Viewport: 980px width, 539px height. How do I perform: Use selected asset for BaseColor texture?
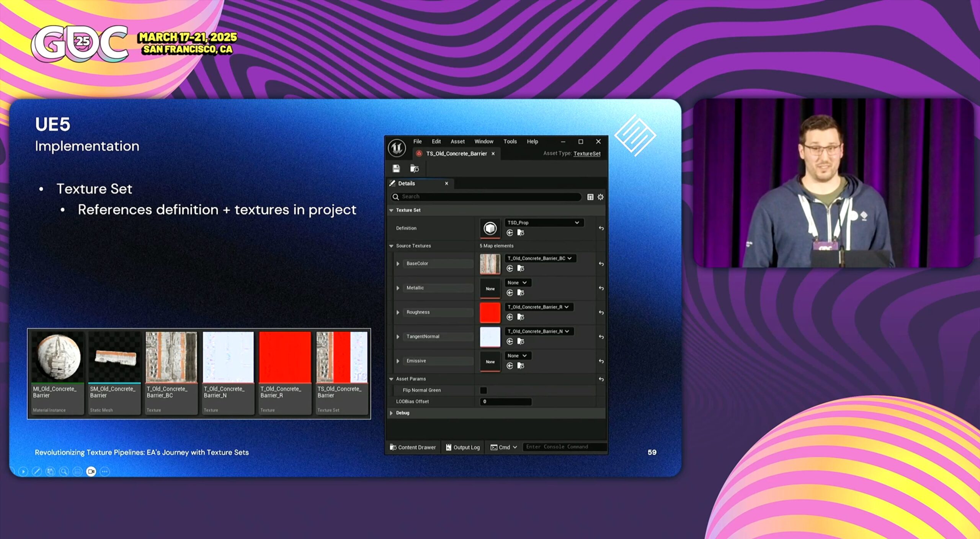[510, 268]
